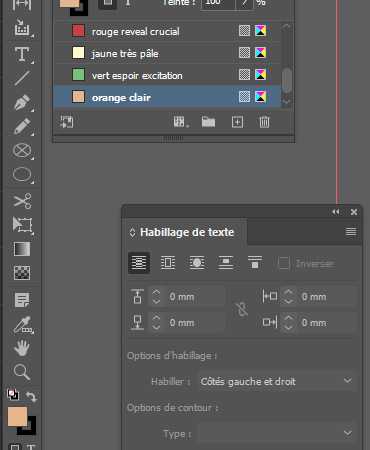Select the Content Collector tool

coord(22,28)
